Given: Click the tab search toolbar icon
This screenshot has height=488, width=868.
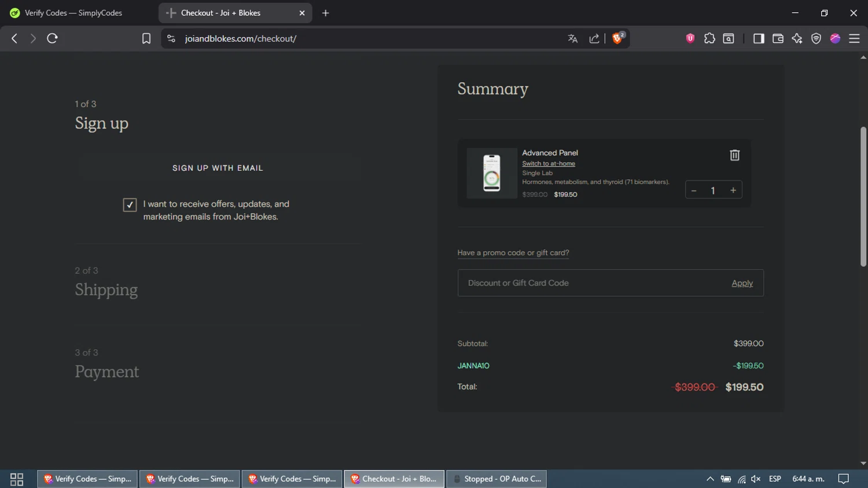Looking at the screenshot, I should [729, 38].
